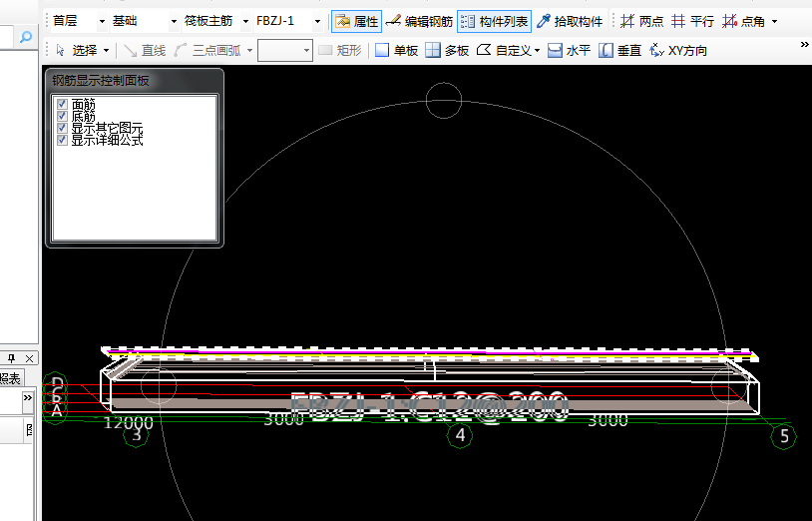Select the 垂直 vertical rebar direction

[619, 50]
